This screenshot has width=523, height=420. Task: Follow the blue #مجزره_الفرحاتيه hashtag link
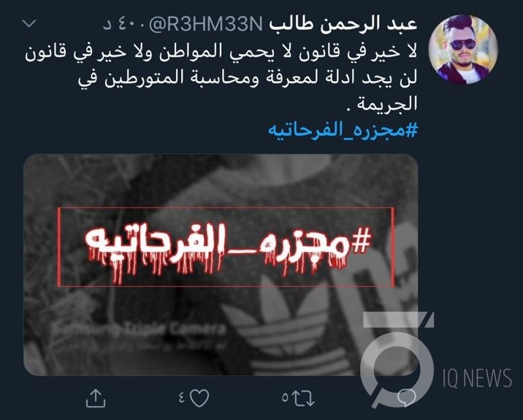(x=343, y=130)
